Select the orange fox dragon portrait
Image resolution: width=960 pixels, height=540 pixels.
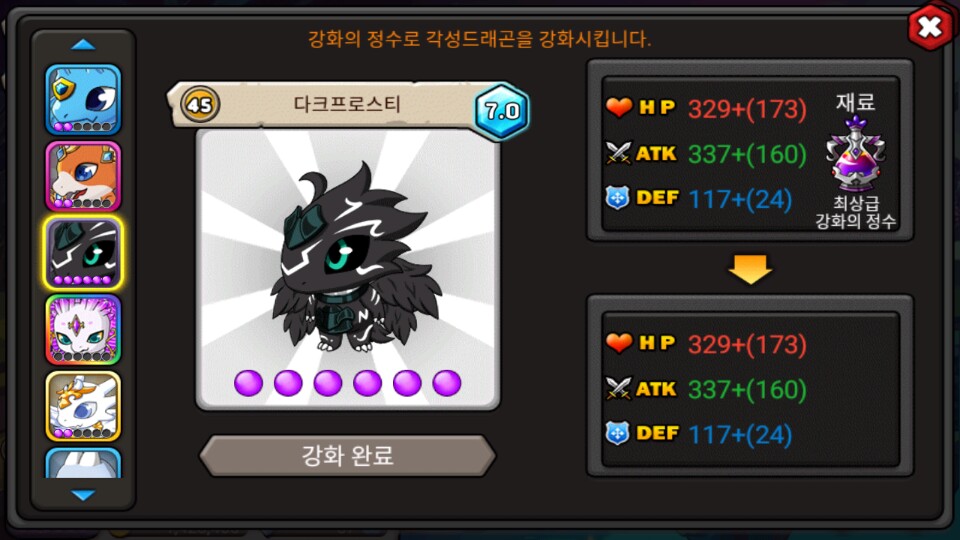[x=83, y=176]
